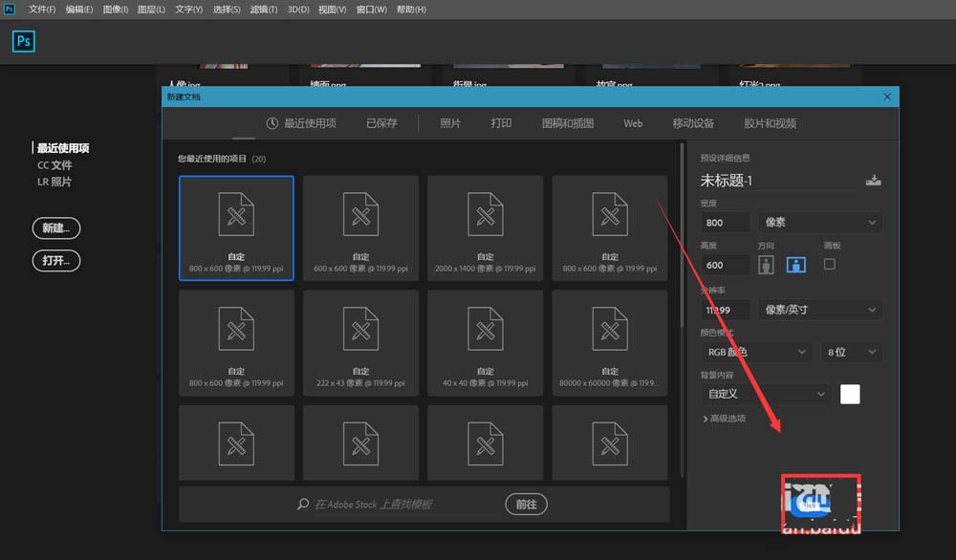Image resolution: width=956 pixels, height=560 pixels.
Task: Open the 帮助(H) menu
Action: pos(411,10)
